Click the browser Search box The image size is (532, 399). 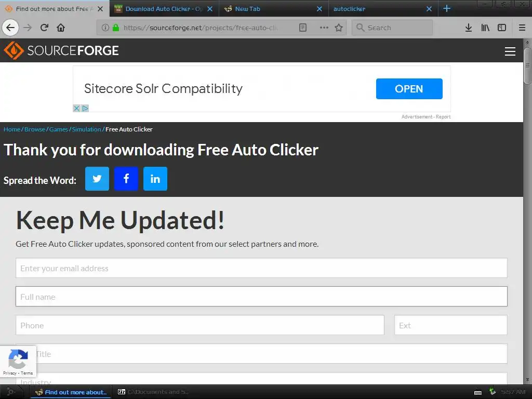392,28
